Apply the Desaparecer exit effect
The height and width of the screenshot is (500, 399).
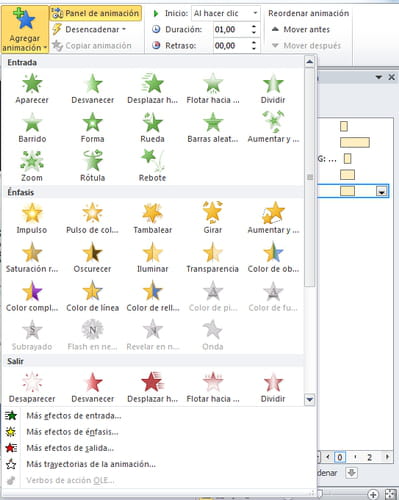[32, 387]
